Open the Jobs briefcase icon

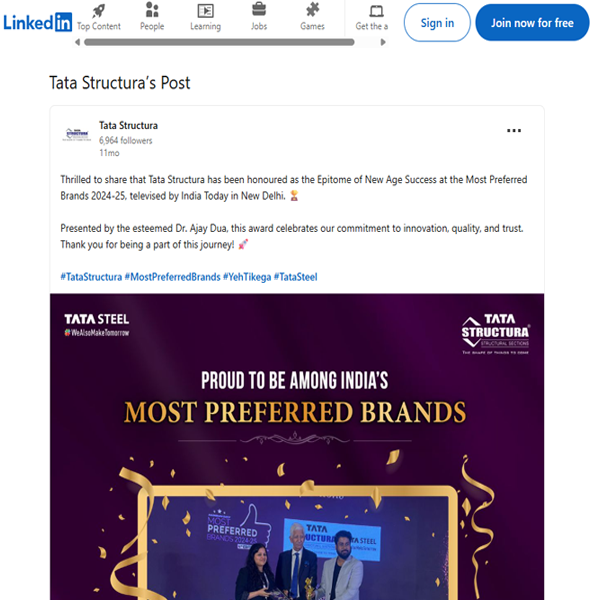(259, 10)
